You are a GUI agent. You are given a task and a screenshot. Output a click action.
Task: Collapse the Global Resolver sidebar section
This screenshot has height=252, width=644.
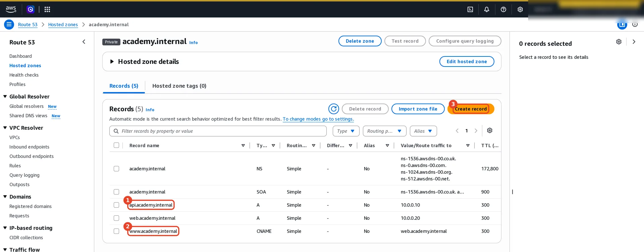(5, 96)
